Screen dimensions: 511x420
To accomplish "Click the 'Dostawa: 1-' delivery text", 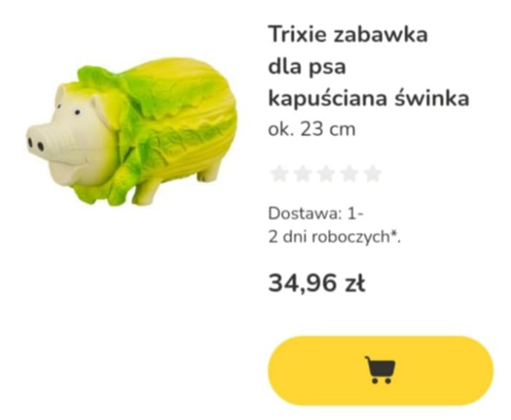I will (316, 214).
